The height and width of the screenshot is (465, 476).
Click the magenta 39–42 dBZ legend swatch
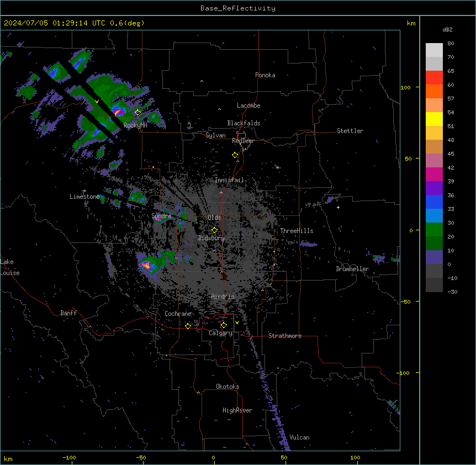point(434,175)
